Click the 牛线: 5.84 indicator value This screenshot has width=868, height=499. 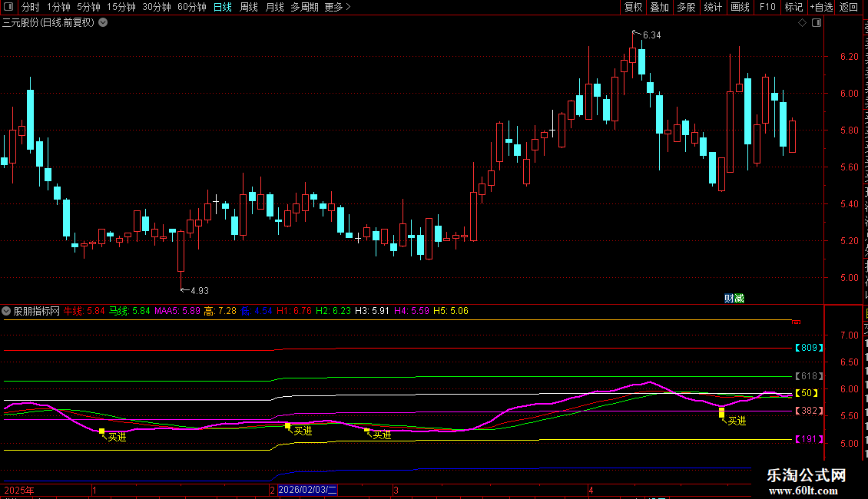pos(84,311)
